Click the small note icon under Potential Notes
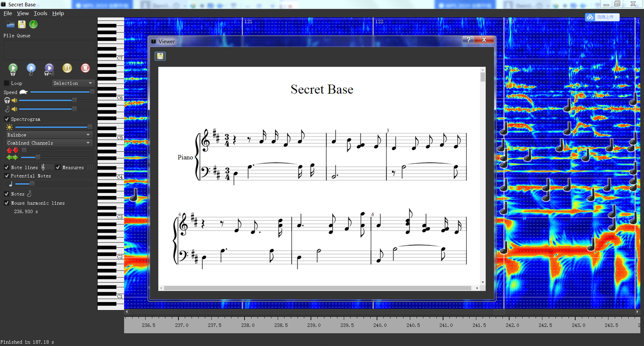 (x=11, y=184)
